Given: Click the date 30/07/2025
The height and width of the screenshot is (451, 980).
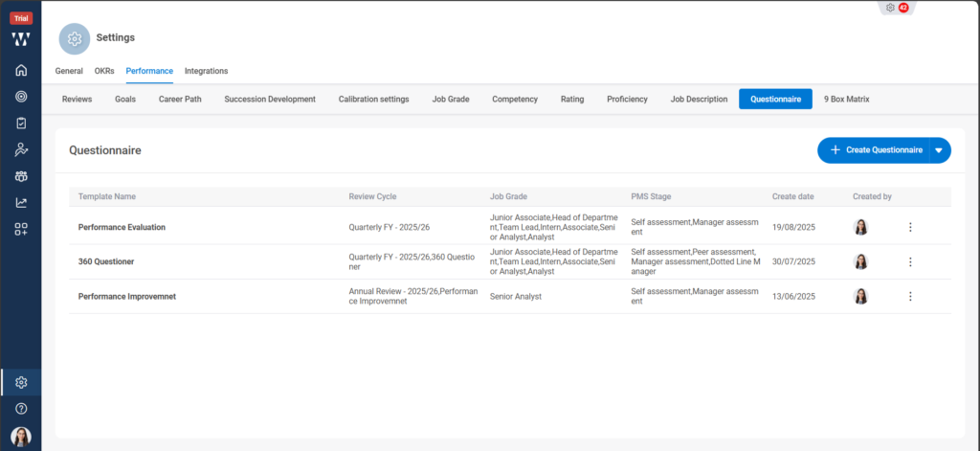Looking at the screenshot, I should [793, 262].
